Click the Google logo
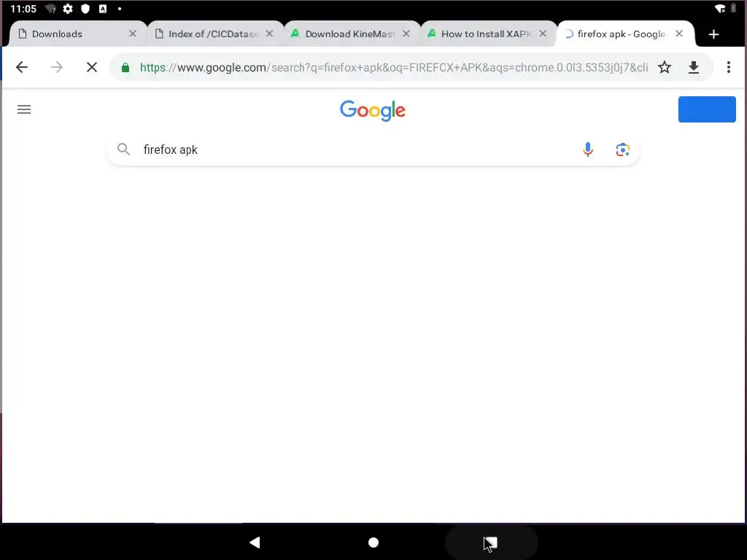Viewport: 747px width, 560px height. pos(373,111)
